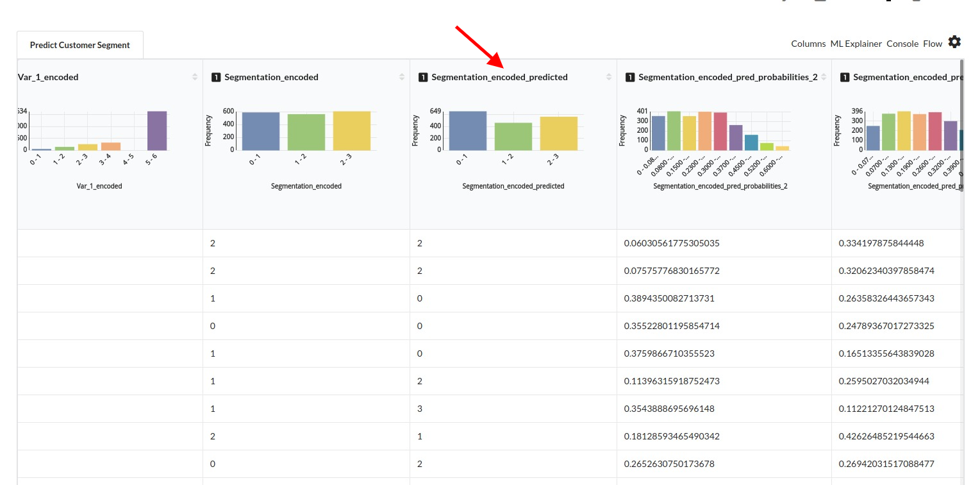Open the Console
980x485 pixels.
[902, 44]
